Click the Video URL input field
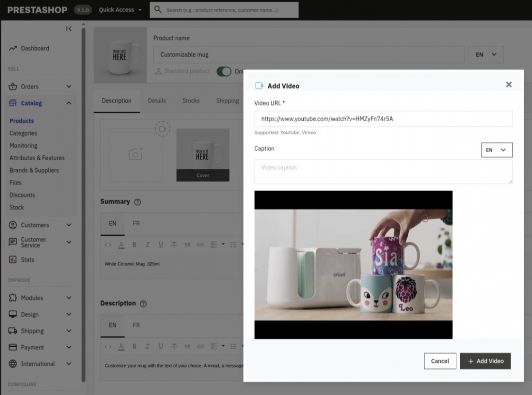This screenshot has width=532, height=395. tap(383, 119)
